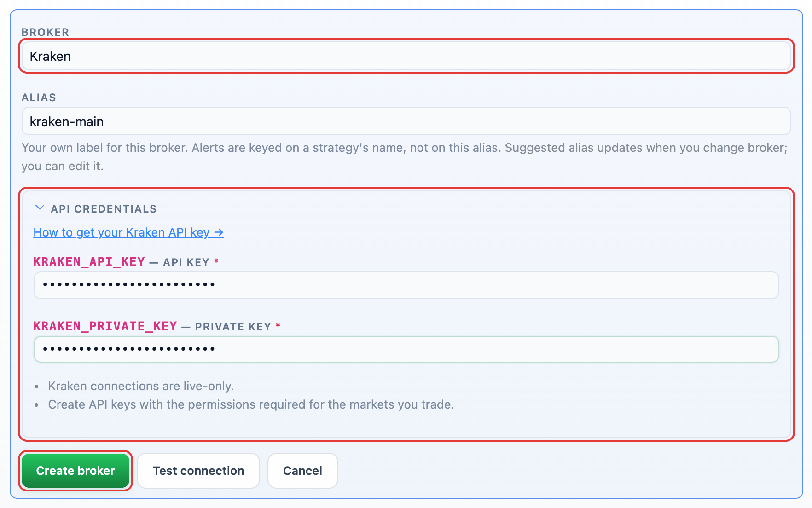Open How to get your Kraken API key link
Screen dimensions: 812x508
[128, 232]
